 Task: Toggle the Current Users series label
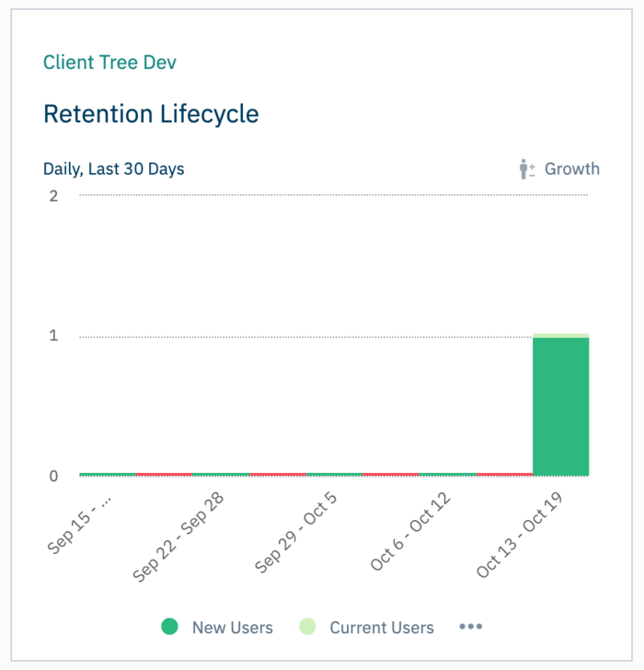[x=381, y=628]
